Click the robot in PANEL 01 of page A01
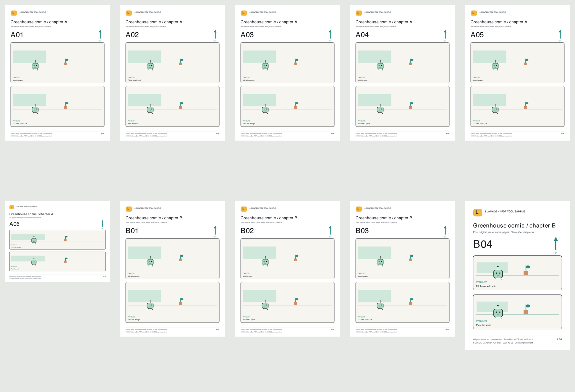This screenshot has height=392, width=575. [35, 66]
